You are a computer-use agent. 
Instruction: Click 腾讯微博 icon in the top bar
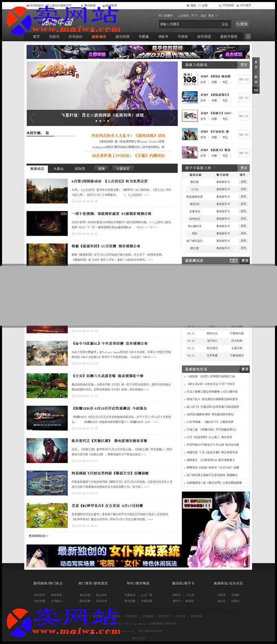[88, 6]
